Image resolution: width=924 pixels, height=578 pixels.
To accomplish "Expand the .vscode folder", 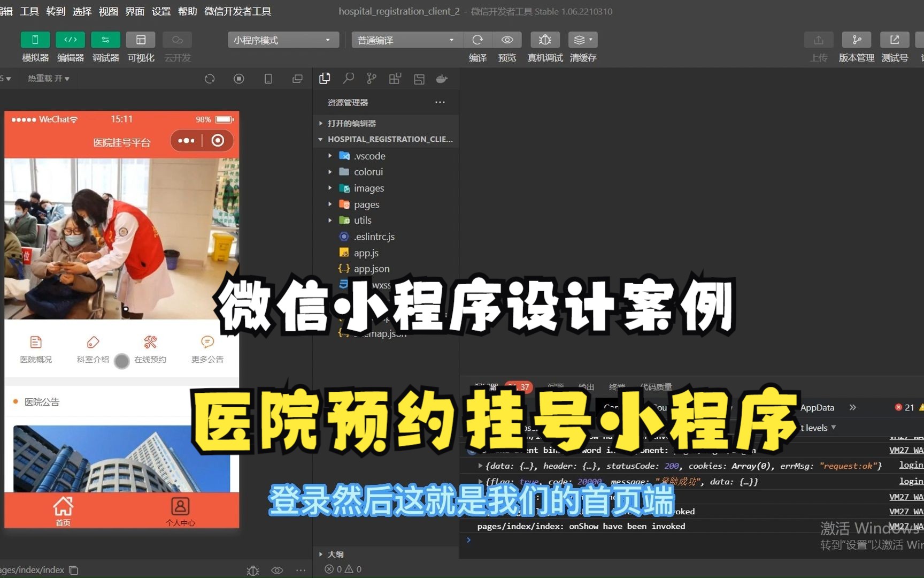I will pyautogui.click(x=386, y=156).
